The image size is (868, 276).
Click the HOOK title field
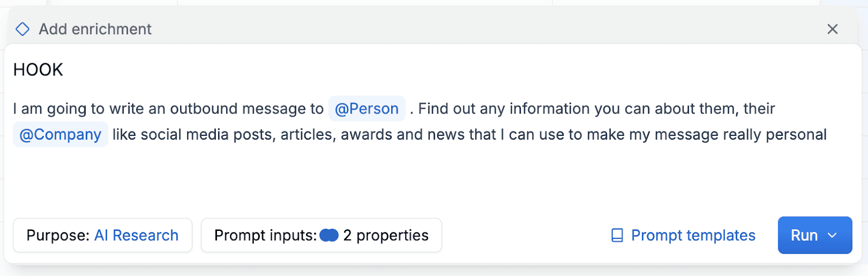[x=38, y=70]
